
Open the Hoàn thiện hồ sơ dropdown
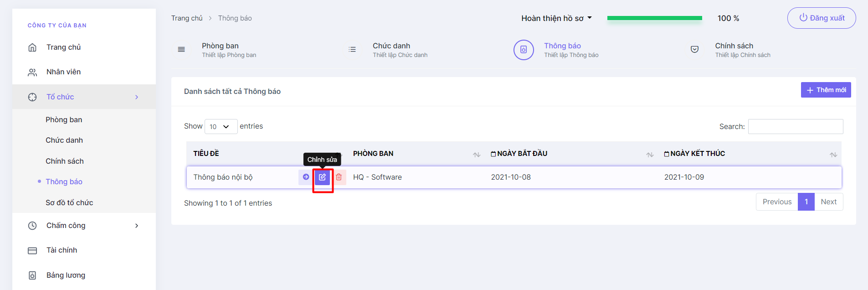(x=556, y=18)
